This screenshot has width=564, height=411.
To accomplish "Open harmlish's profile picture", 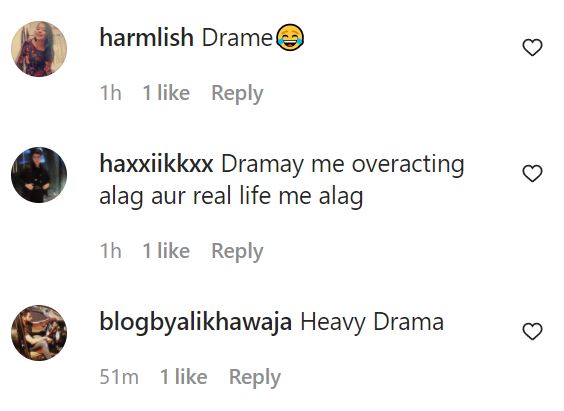I will point(39,49).
